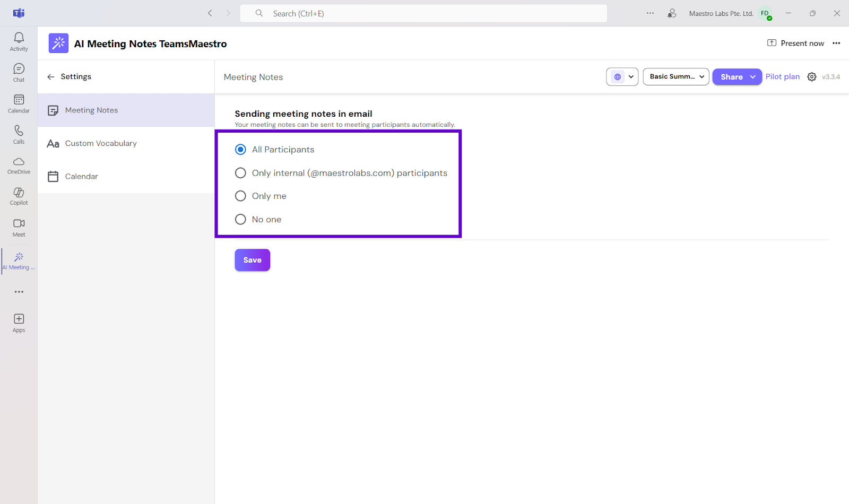This screenshot has height=504, width=849.
Task: Show more apps via sidebar ellipsis
Action: point(19,292)
